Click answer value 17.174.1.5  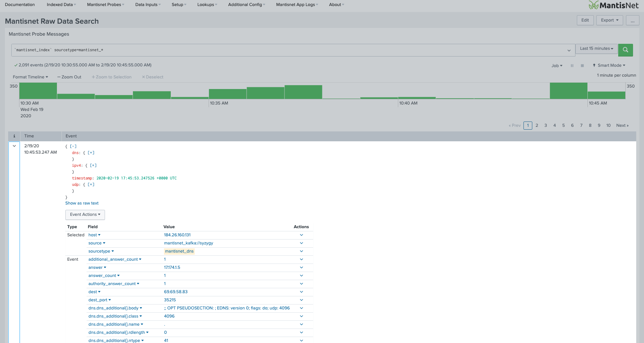click(172, 267)
